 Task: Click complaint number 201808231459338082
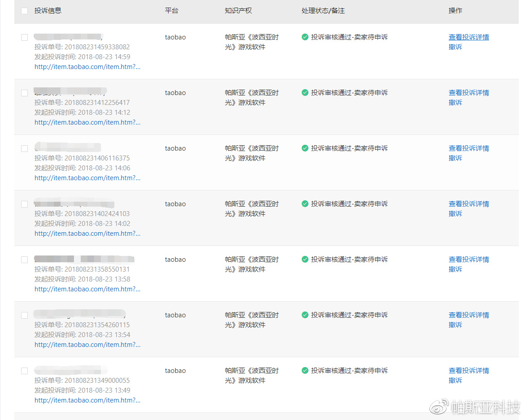point(97,47)
